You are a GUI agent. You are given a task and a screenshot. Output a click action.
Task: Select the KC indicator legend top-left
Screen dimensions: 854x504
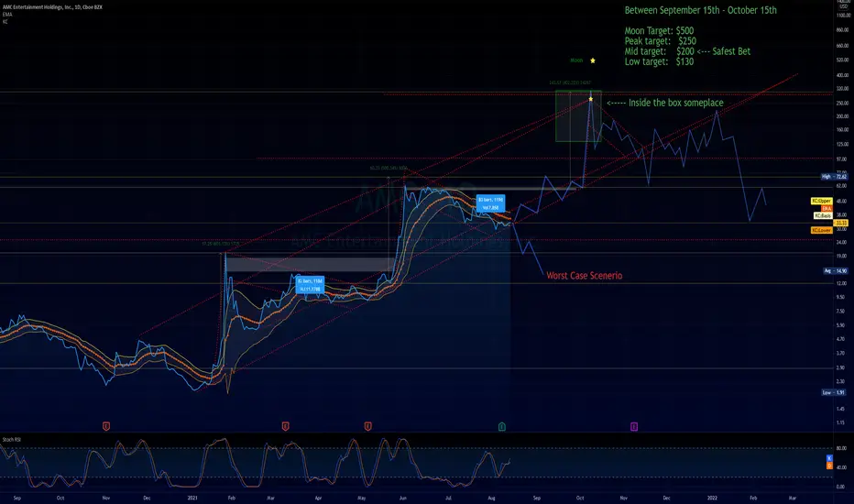5,22
